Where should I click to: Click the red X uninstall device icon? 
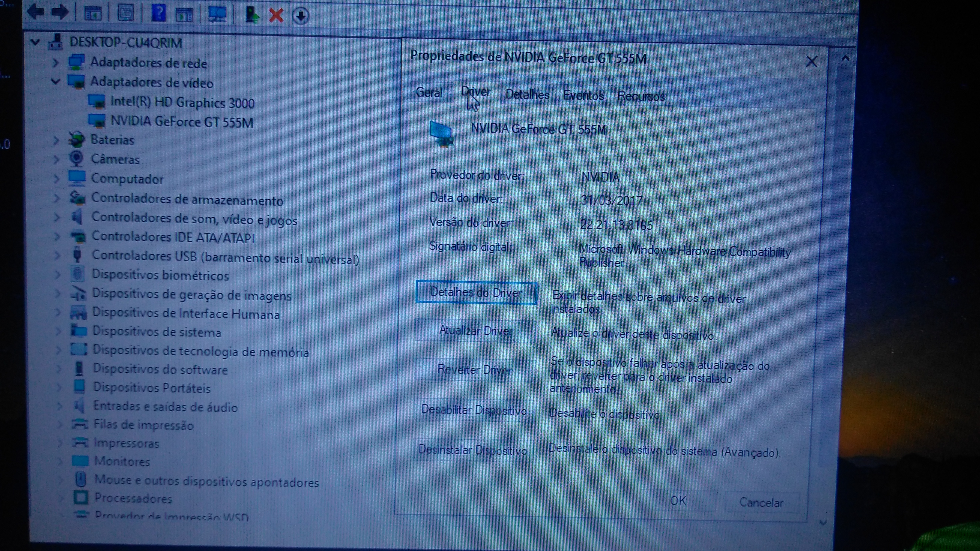276,16
